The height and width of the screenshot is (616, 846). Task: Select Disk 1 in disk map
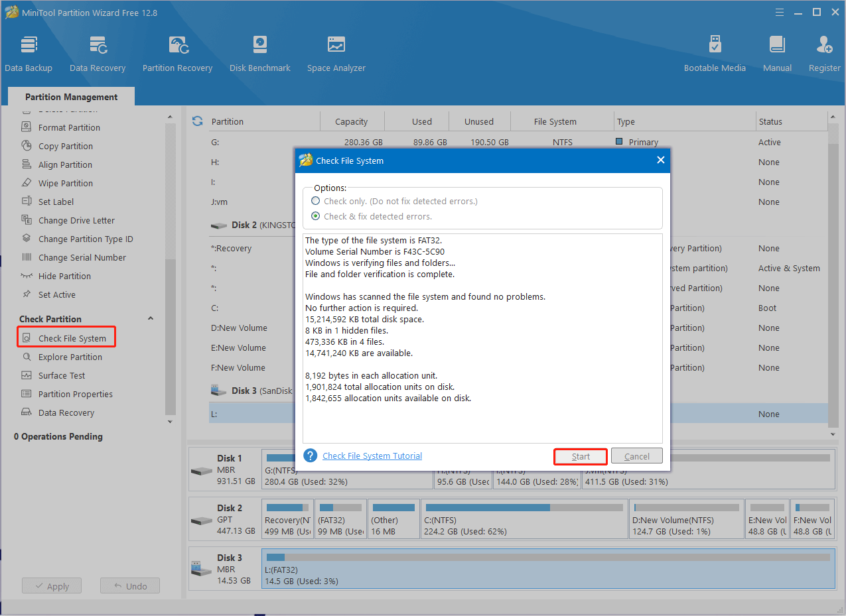coord(224,469)
